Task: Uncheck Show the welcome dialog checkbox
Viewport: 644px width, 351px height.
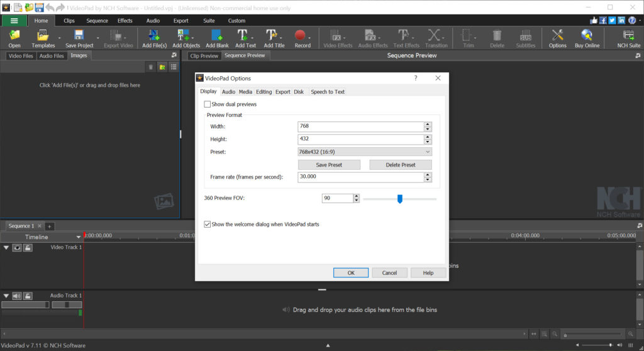Action: [208, 225]
